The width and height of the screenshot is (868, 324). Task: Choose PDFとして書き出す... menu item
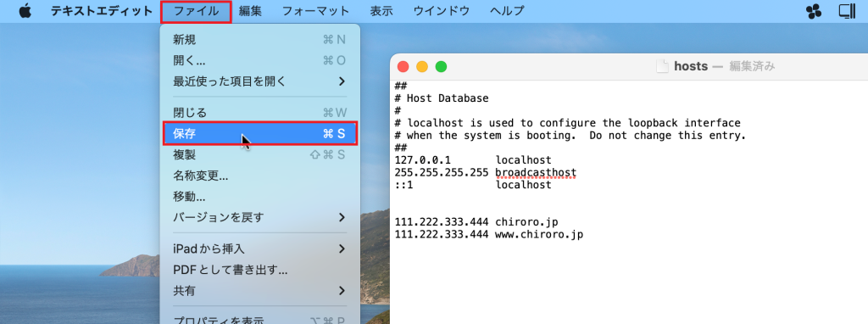click(259, 270)
